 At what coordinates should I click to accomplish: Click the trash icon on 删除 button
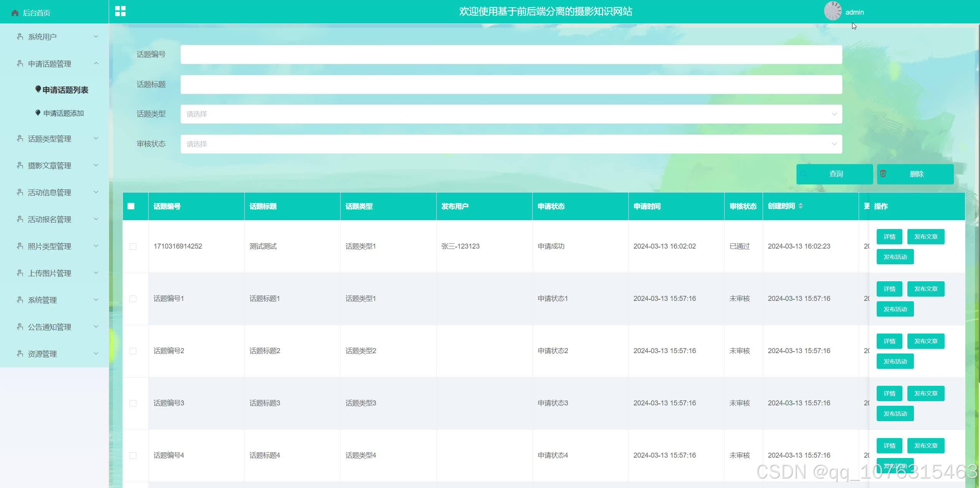(x=883, y=174)
